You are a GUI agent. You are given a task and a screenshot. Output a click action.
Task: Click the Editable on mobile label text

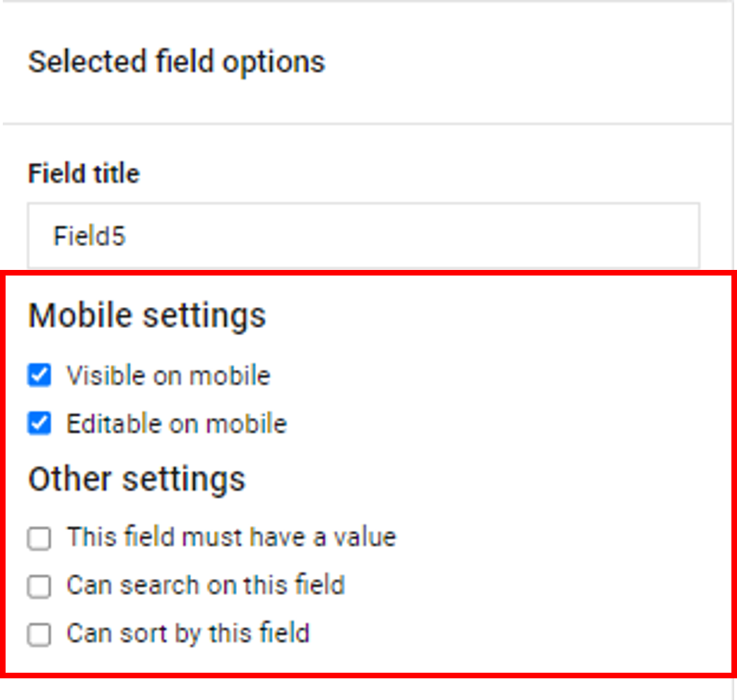[176, 424]
